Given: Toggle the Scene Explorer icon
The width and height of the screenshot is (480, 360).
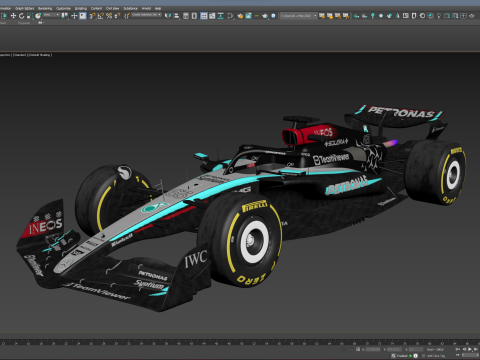Looking at the screenshot, I should [186, 16].
